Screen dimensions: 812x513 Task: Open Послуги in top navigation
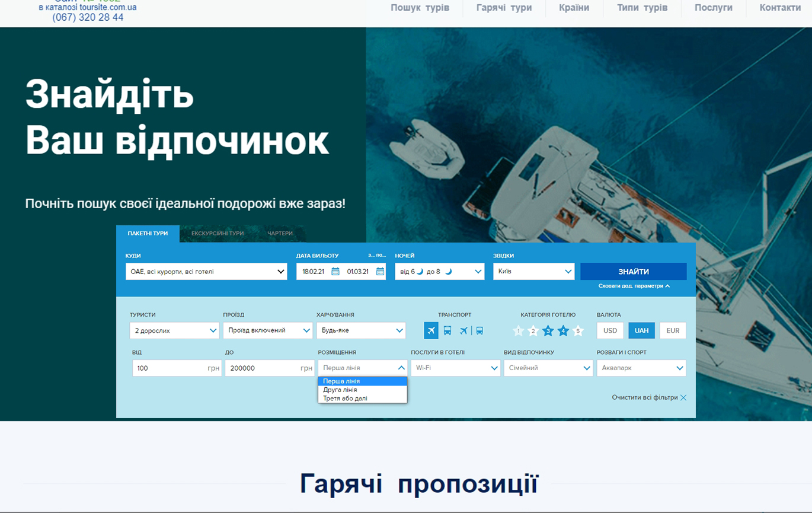click(714, 8)
